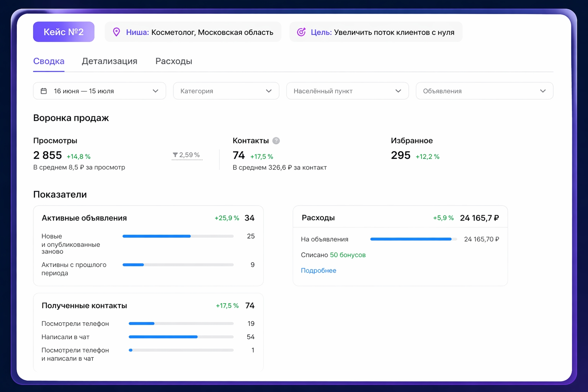Click the text В среднем 8,5 ₽ за просмотр

click(79, 167)
